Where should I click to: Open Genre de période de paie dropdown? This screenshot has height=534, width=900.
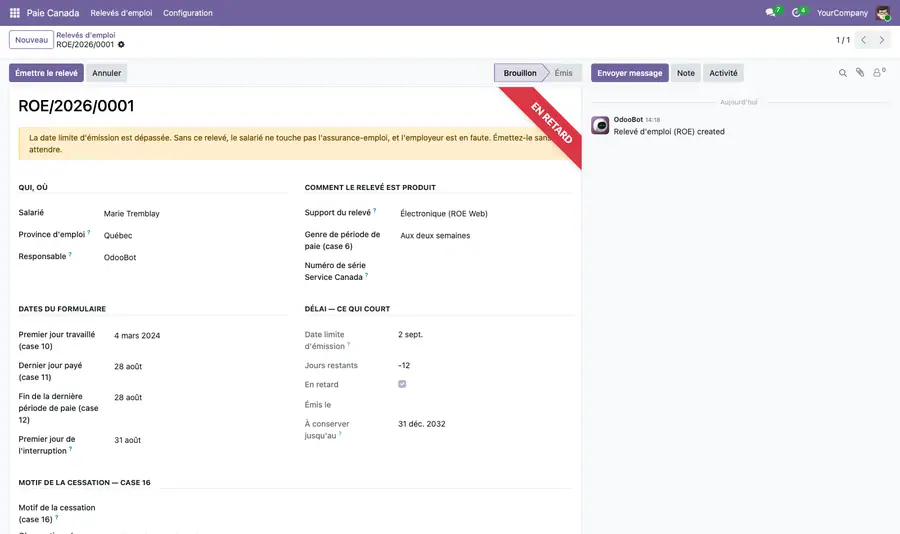[x=486, y=235]
